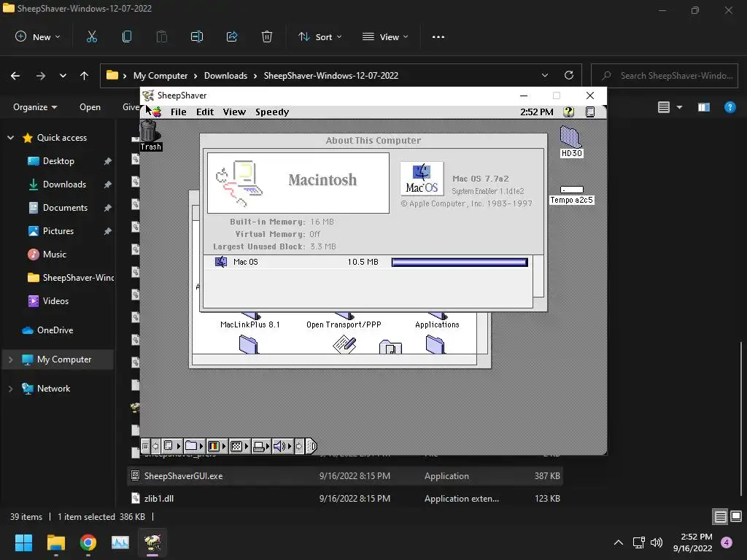The height and width of the screenshot is (560, 747).
Task: Toggle the preview pane button
Action: [x=704, y=107]
